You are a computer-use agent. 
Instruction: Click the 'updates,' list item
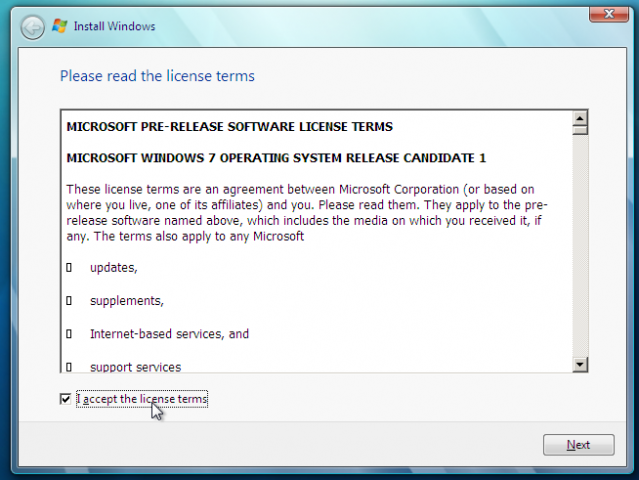tap(114, 268)
